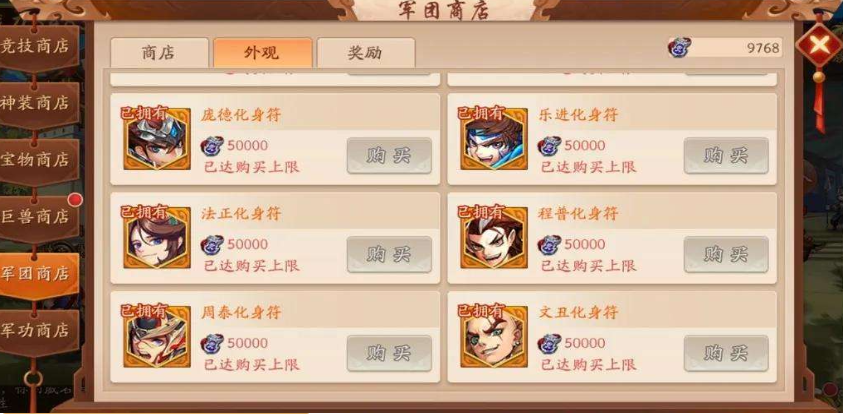The image size is (845, 414).
Task: Click 购买 button for 周泰化身符
Action: (x=389, y=354)
